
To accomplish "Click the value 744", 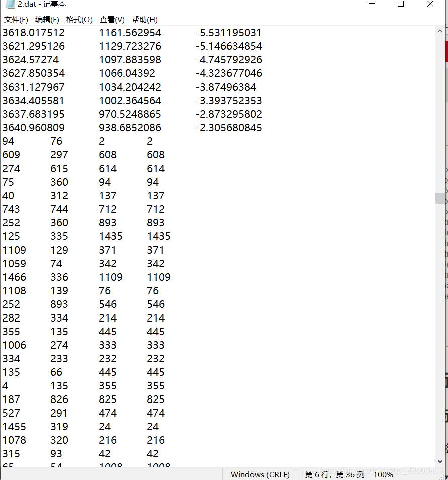I will pyautogui.click(x=59, y=209).
